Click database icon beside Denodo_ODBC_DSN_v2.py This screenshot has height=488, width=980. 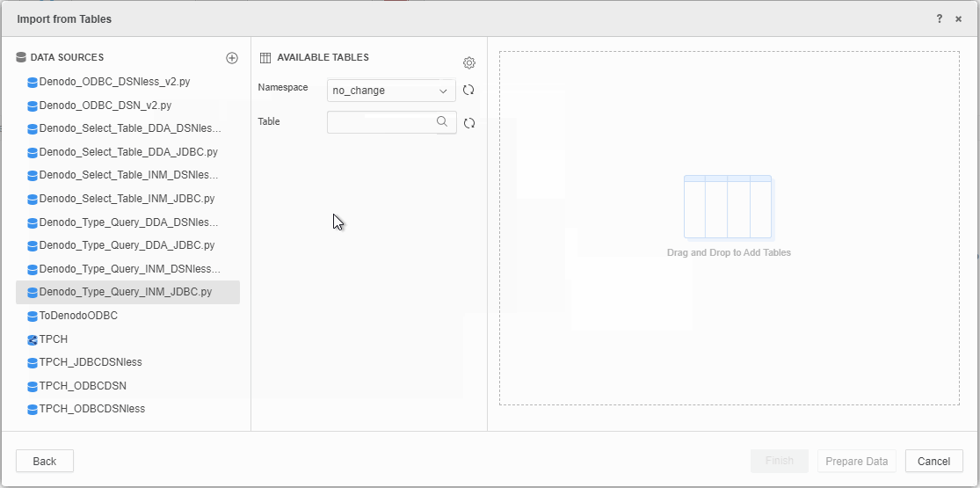[x=33, y=106]
